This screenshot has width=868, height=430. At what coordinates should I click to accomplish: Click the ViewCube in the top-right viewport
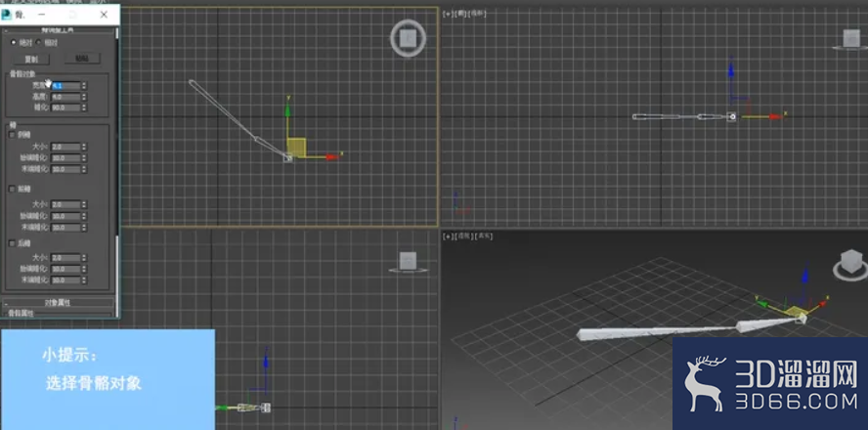850,39
